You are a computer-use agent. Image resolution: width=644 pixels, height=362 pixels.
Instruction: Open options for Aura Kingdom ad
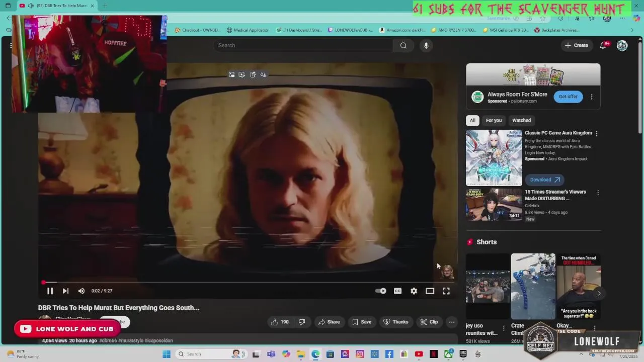click(x=597, y=134)
